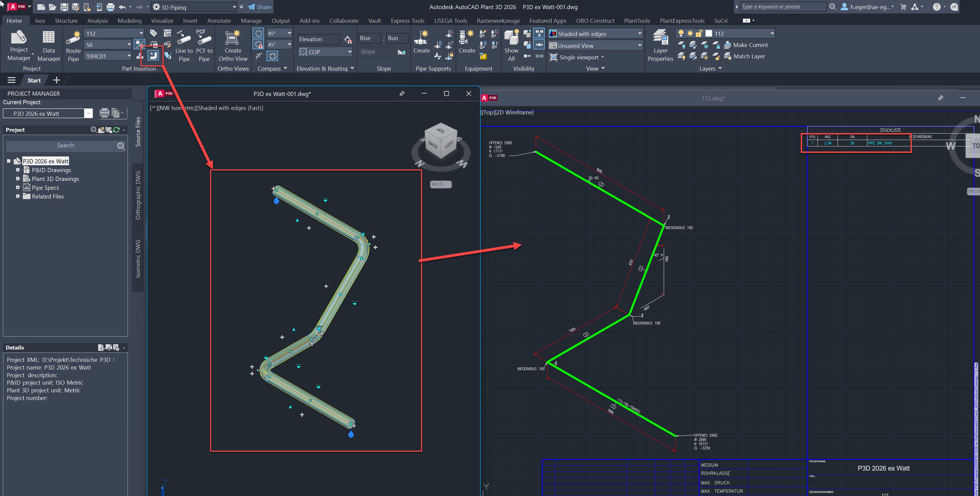The image size is (980, 496).
Task: Click the layer lock icon in Layers panel
Action: click(716, 45)
